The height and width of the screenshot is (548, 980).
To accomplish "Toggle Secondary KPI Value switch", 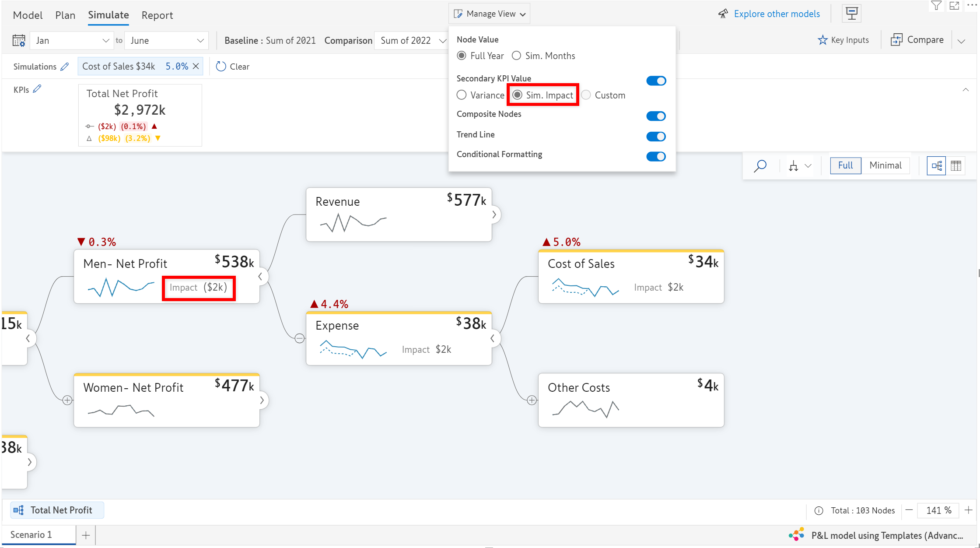I will 656,81.
